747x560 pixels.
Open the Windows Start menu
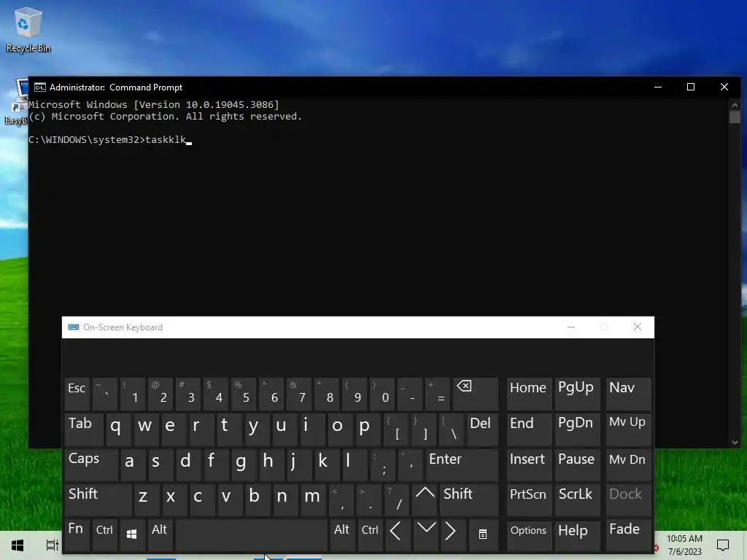(18, 545)
